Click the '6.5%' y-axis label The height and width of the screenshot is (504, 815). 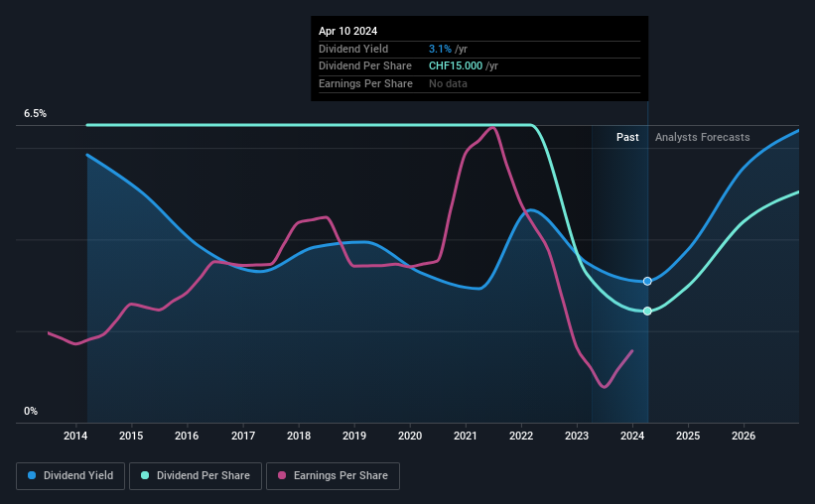35,113
